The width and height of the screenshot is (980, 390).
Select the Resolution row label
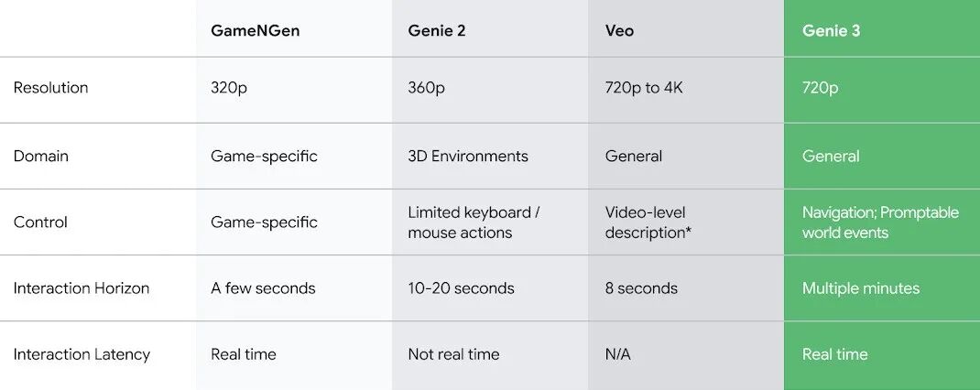(x=50, y=88)
